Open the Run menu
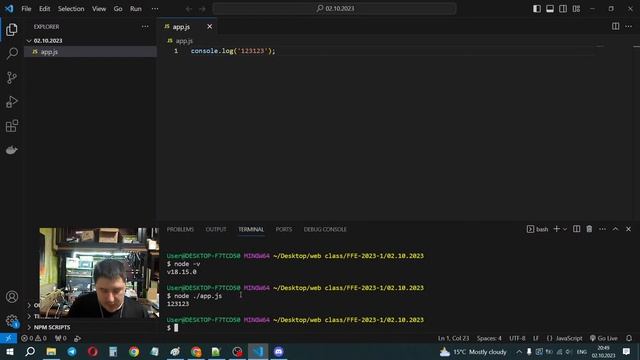This screenshot has width=640, height=360. pos(136,9)
